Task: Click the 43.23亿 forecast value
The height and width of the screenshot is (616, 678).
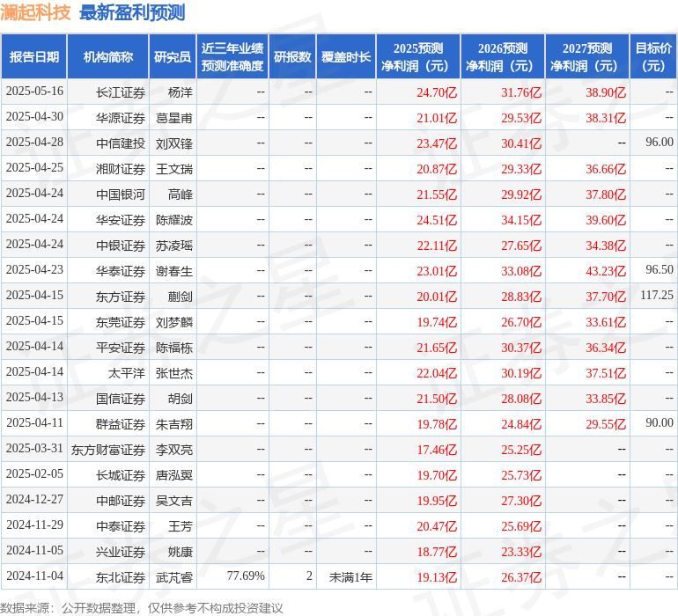Action: coord(606,271)
